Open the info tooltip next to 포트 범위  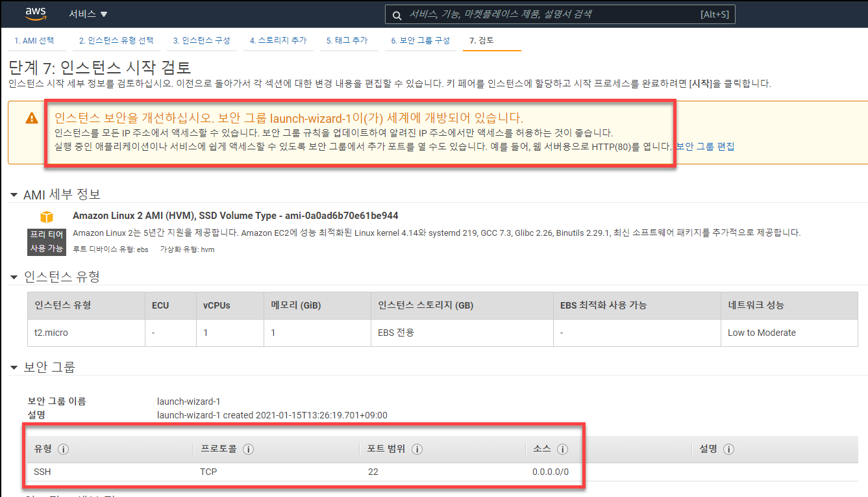[x=417, y=449]
